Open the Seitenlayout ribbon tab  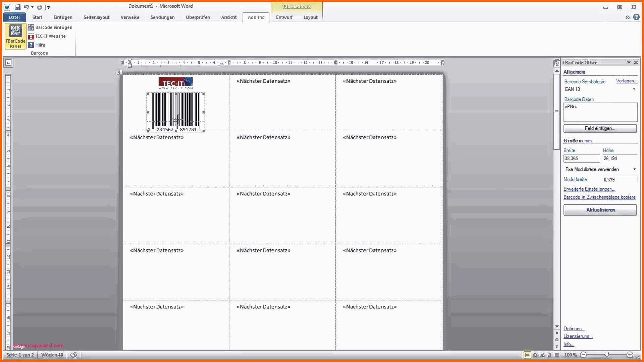click(96, 17)
